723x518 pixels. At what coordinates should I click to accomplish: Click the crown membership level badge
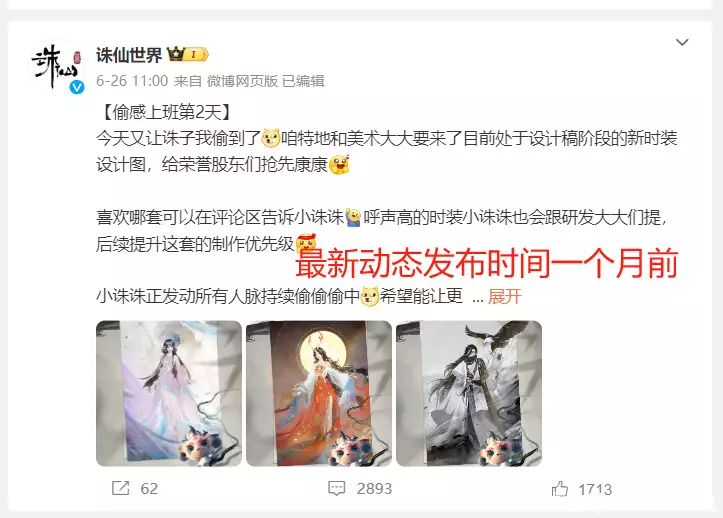coord(188,54)
